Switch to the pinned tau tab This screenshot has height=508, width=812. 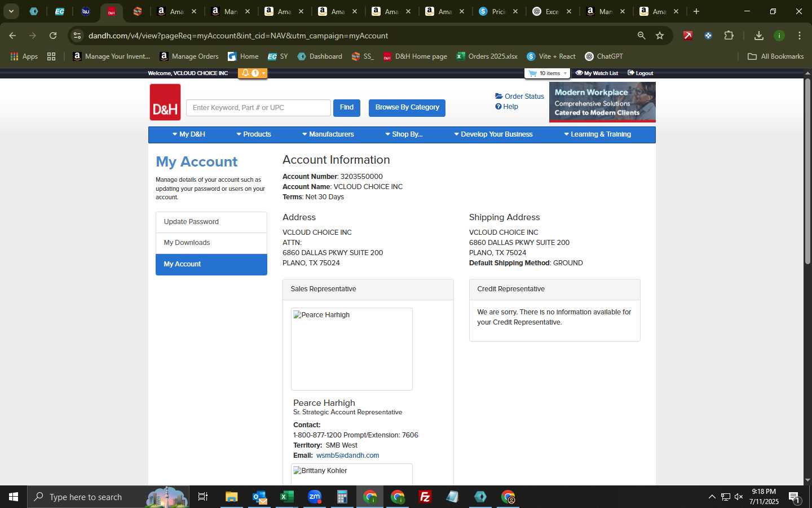pyautogui.click(x=86, y=11)
